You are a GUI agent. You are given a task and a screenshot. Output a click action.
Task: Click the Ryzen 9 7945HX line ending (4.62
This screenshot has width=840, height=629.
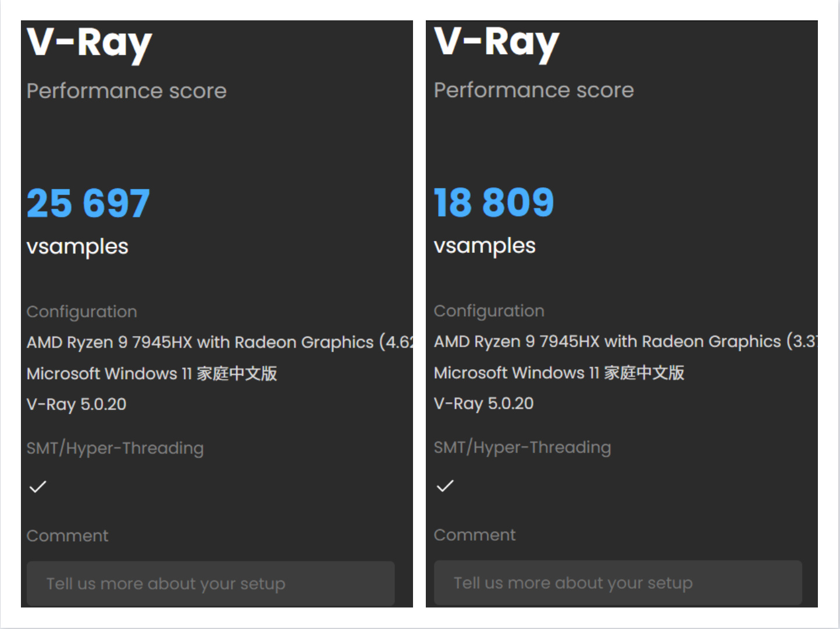(220, 342)
